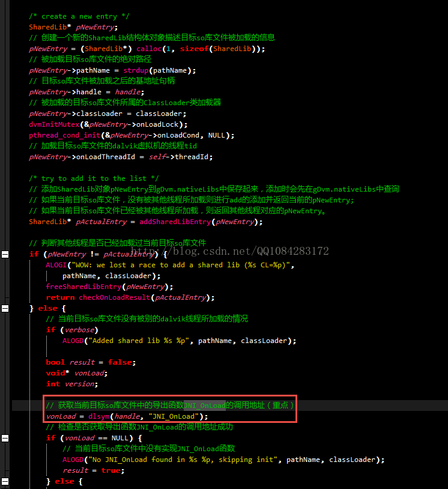Collapse the 'if (pNewEntry != pActualEntry)' block
This screenshot has width=448, height=489.
click(5, 255)
